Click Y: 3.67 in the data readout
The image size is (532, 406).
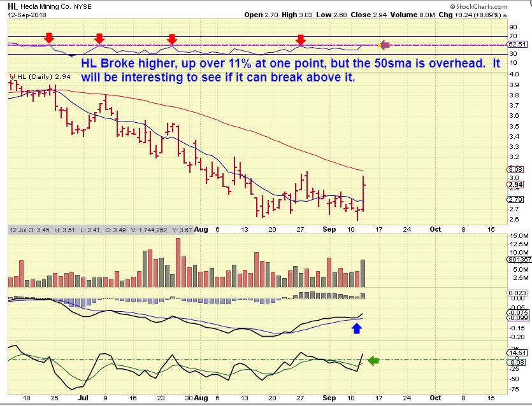(182, 230)
